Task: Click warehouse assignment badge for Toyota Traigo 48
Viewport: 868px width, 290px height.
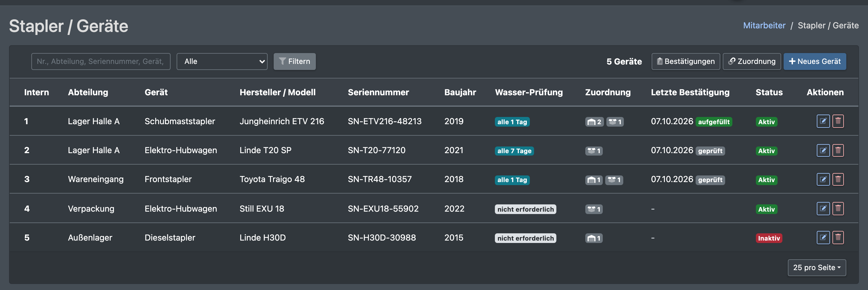Action: coord(594,180)
